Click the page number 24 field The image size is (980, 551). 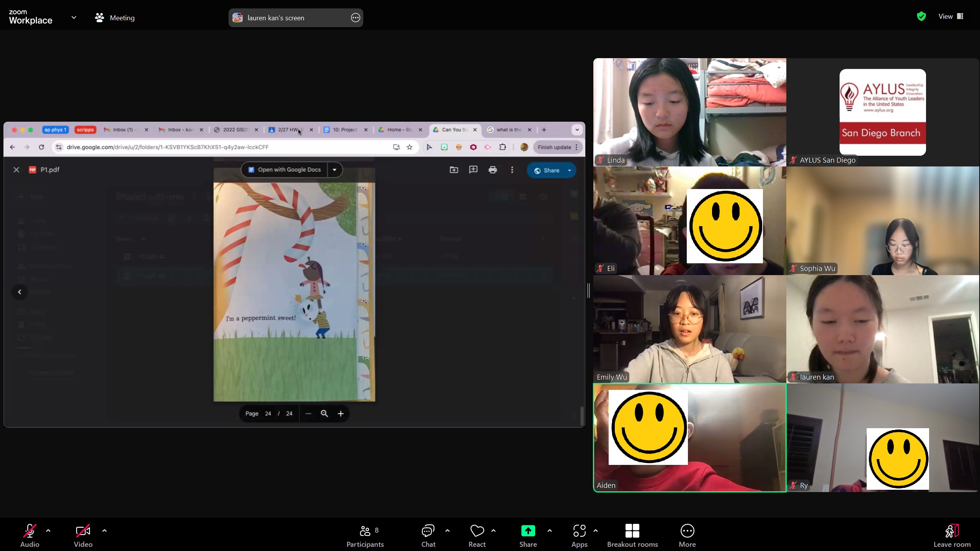pos(268,414)
